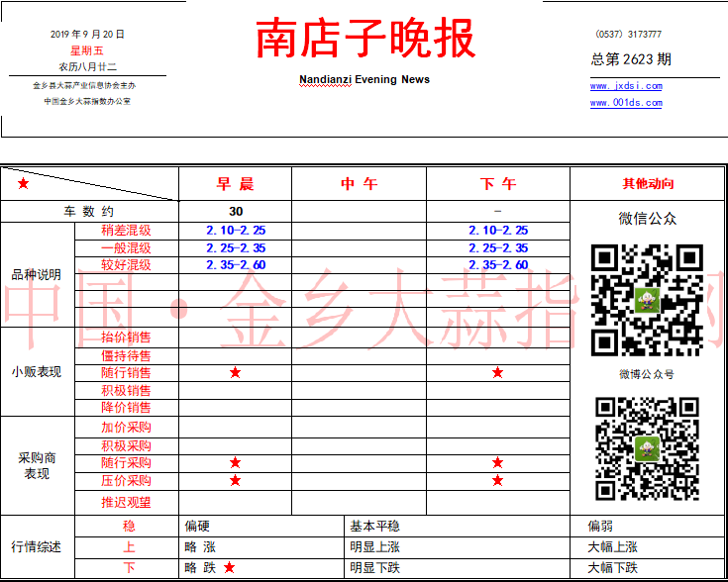Screen dimensions: 728x582
Task: Click the star next to 略 跌
Action: pyautogui.click(x=230, y=567)
